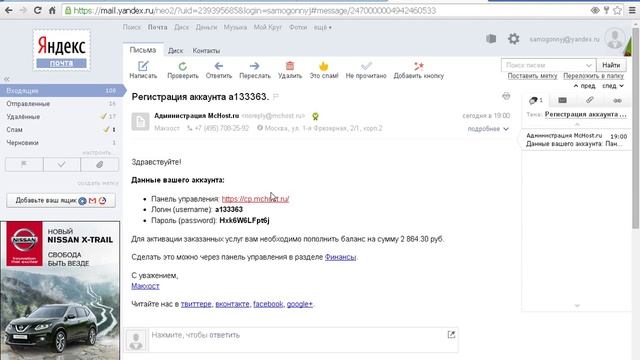Click the browser forward arrow
Image resolution: width=640 pixels, height=360 pixels.
pos(23,11)
